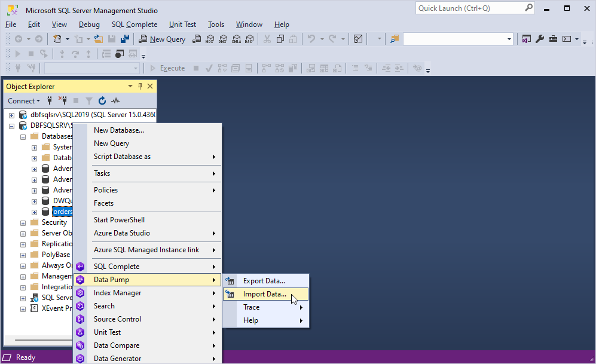Image resolution: width=596 pixels, height=364 pixels.
Task: Click the XMLA query icon
Action: point(236,39)
